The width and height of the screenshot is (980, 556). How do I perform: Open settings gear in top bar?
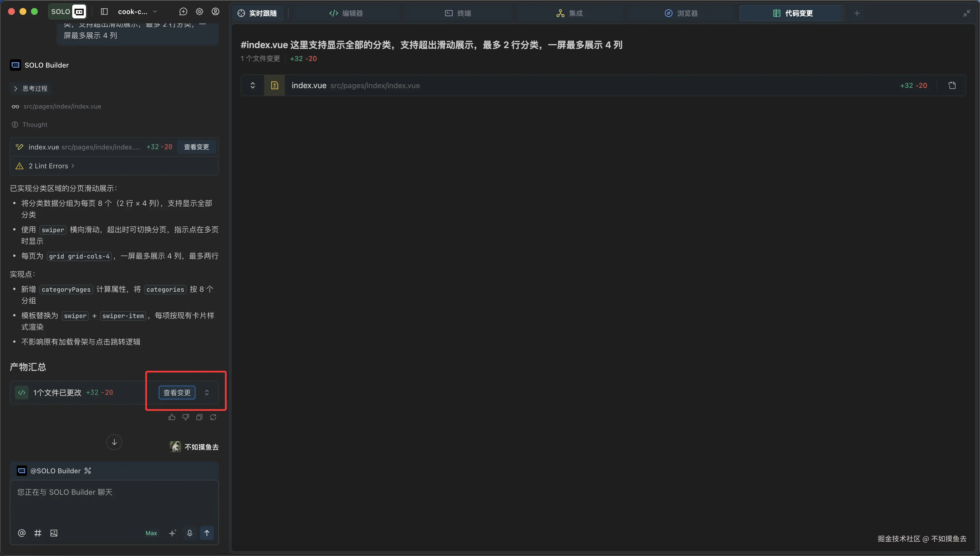tap(199, 12)
